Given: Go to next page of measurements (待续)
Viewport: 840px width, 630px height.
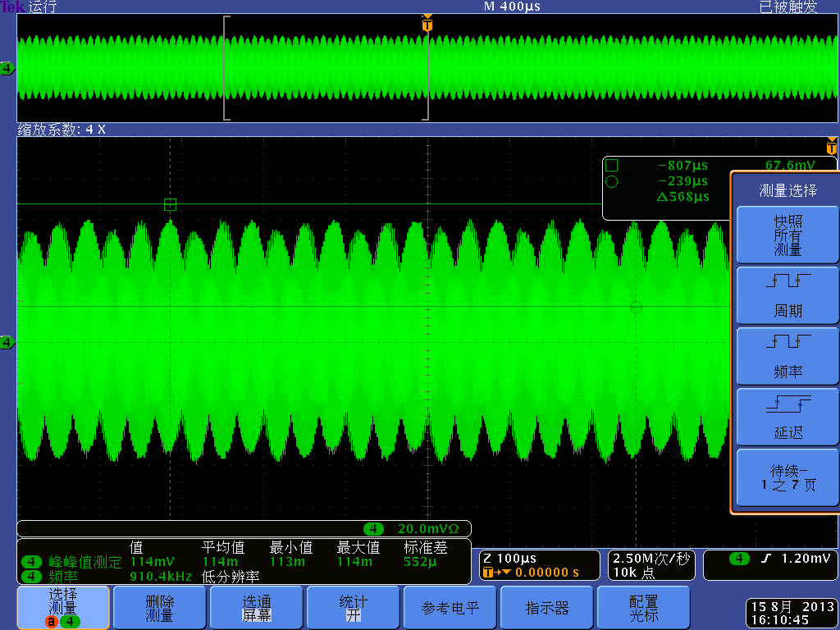Looking at the screenshot, I should pos(787,478).
